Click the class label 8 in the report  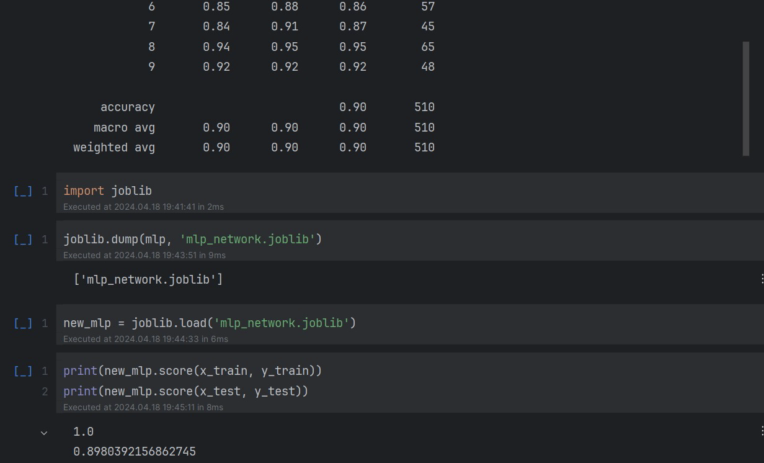click(152, 47)
